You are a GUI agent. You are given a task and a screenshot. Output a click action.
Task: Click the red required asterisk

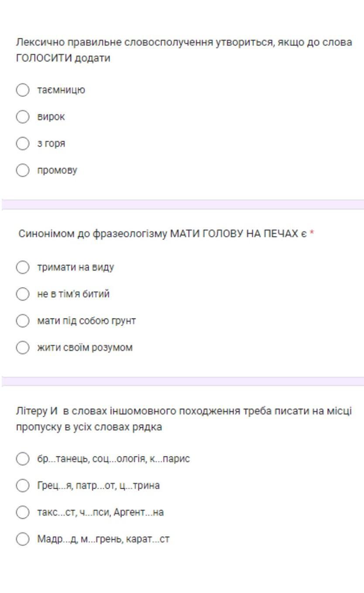click(312, 234)
